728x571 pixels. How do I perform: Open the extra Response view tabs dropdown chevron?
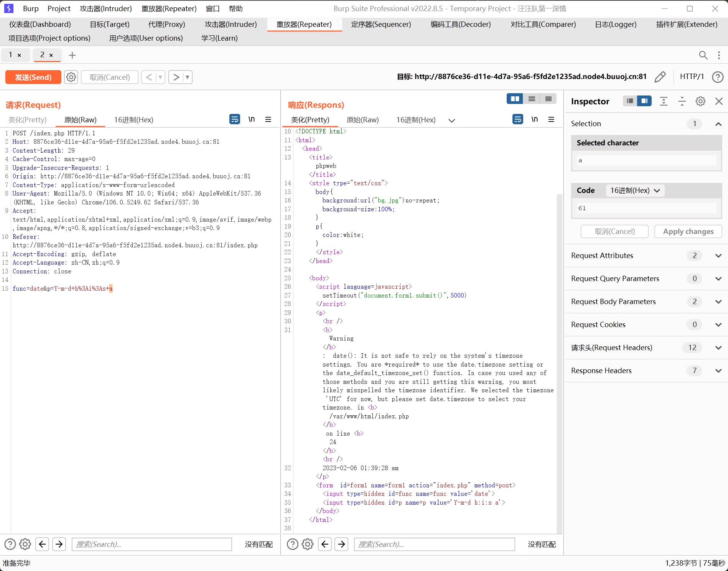click(452, 120)
